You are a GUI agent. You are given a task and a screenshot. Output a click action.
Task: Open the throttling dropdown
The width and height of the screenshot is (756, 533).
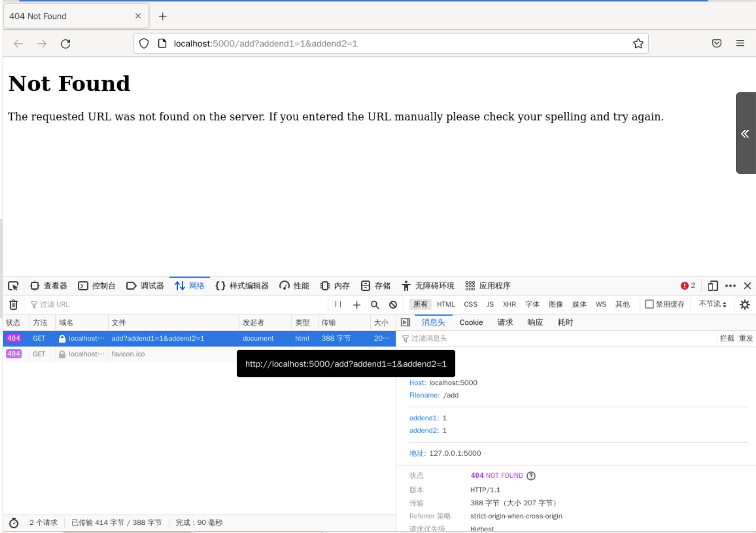pyautogui.click(x=713, y=304)
